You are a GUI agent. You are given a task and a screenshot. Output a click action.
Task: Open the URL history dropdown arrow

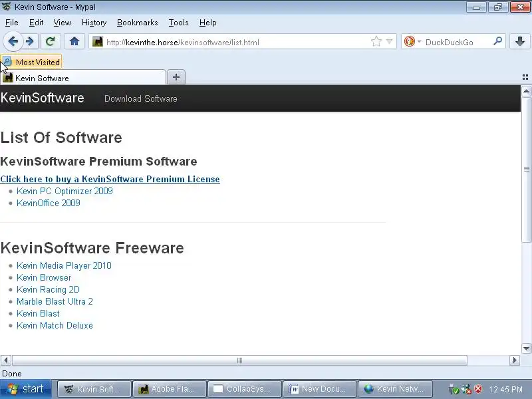pos(389,42)
